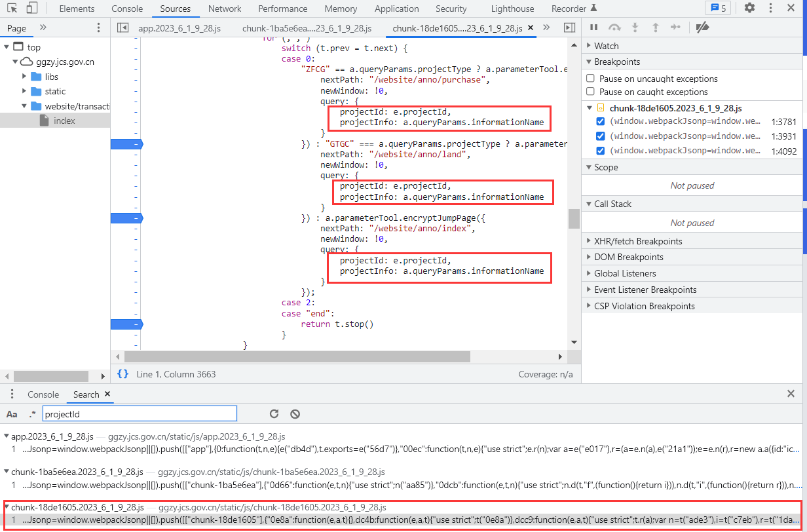Viewport: 807px width, 532px height.
Task: Open the app.2023_6_1_9_28.js file tab
Action: (179, 28)
